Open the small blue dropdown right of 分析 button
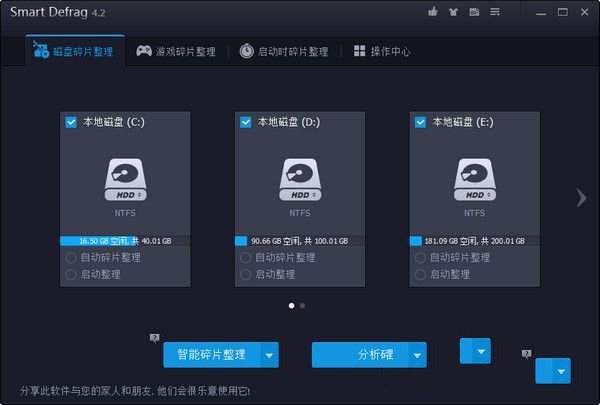The height and width of the screenshot is (405, 600). tap(475, 351)
